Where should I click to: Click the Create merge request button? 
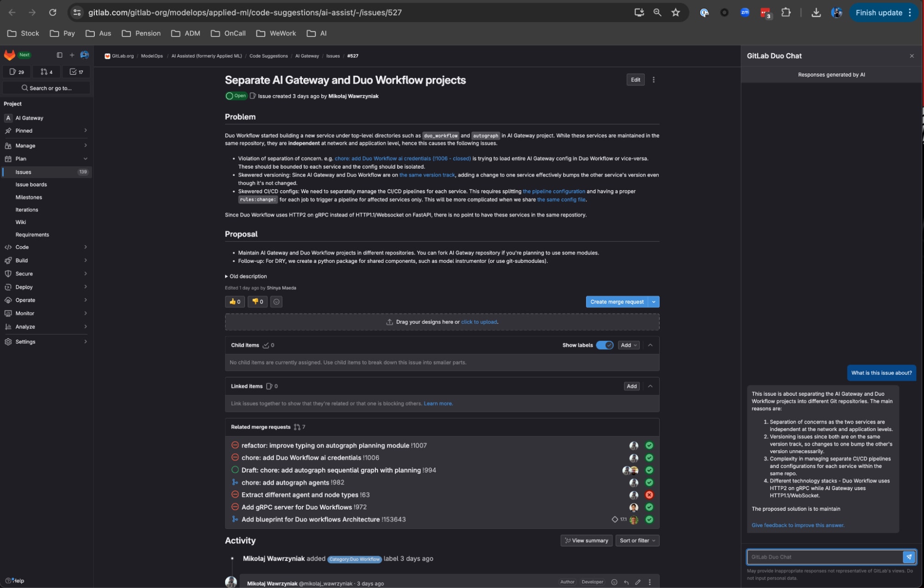(x=617, y=302)
